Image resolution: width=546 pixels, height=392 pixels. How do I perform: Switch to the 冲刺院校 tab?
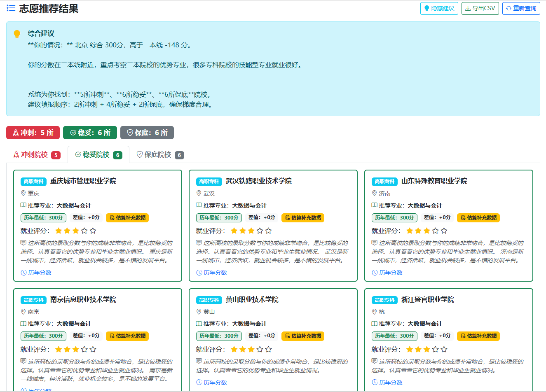(x=37, y=154)
